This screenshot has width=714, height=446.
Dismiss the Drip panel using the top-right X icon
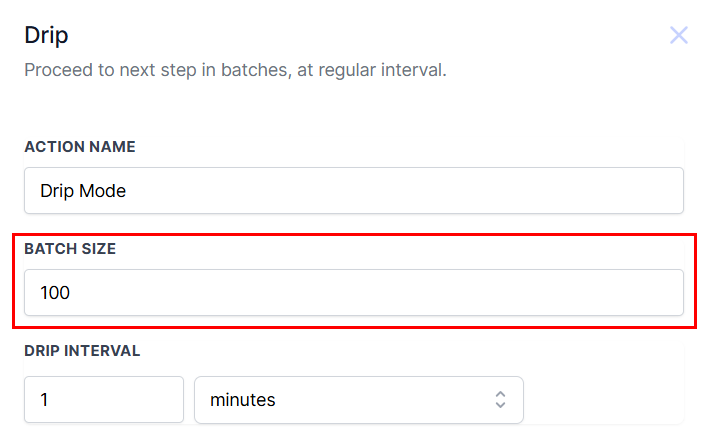click(679, 36)
